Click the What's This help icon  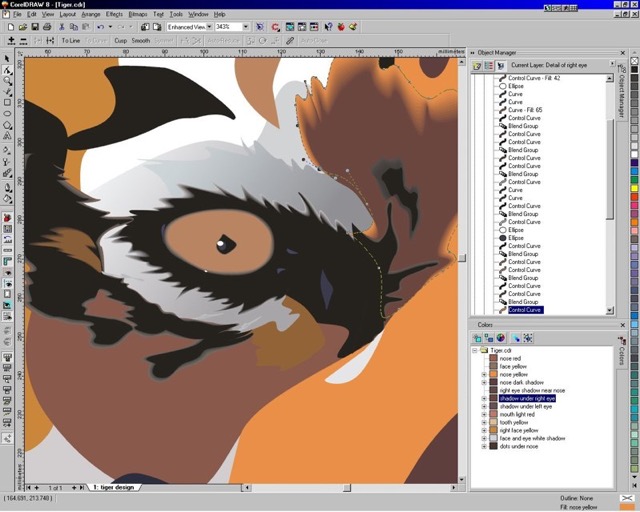pyautogui.click(x=329, y=27)
